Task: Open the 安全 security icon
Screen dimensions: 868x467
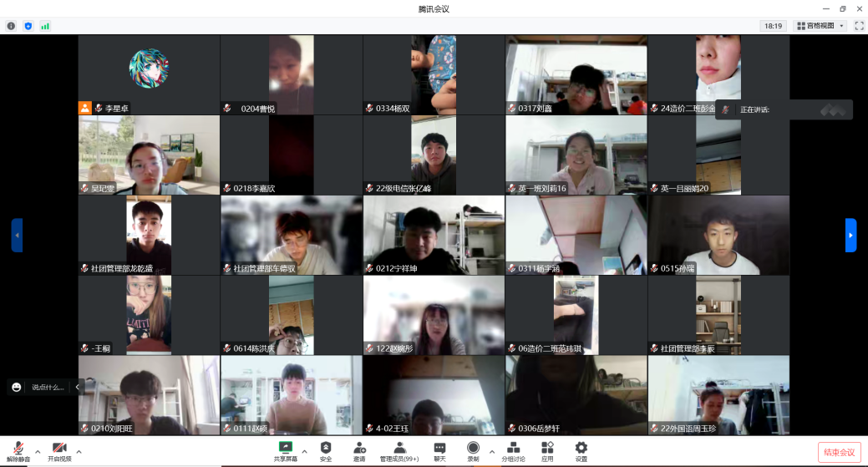Action: [x=326, y=451]
